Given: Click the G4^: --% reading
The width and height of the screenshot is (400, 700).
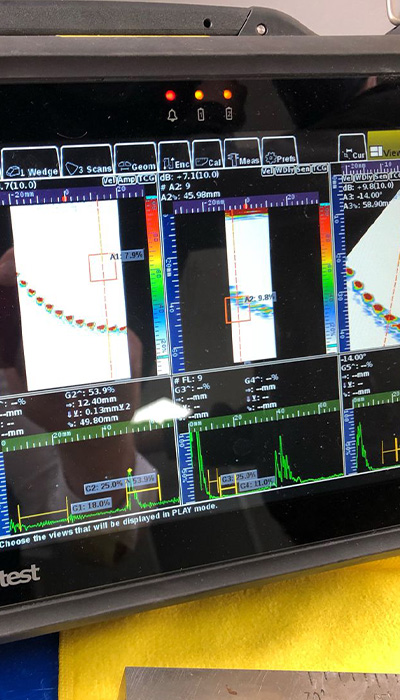Looking at the screenshot, I should tap(264, 381).
